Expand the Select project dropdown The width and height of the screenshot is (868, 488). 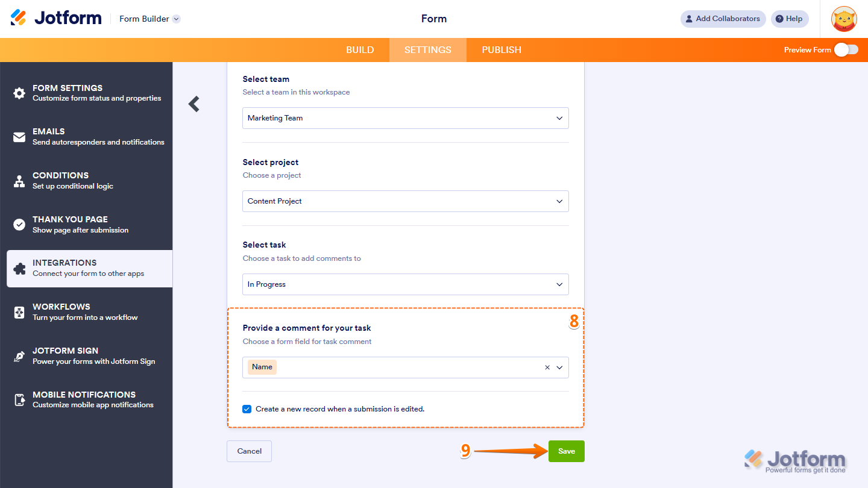pos(405,201)
